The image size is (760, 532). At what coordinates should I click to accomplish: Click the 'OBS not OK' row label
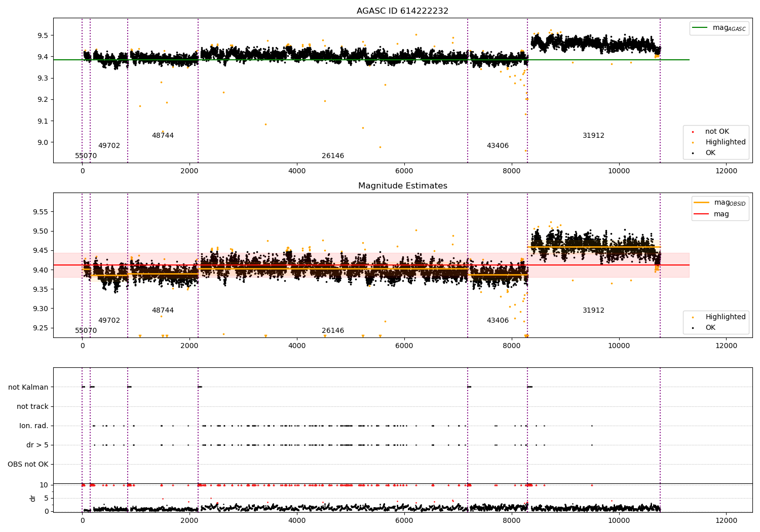point(28,464)
